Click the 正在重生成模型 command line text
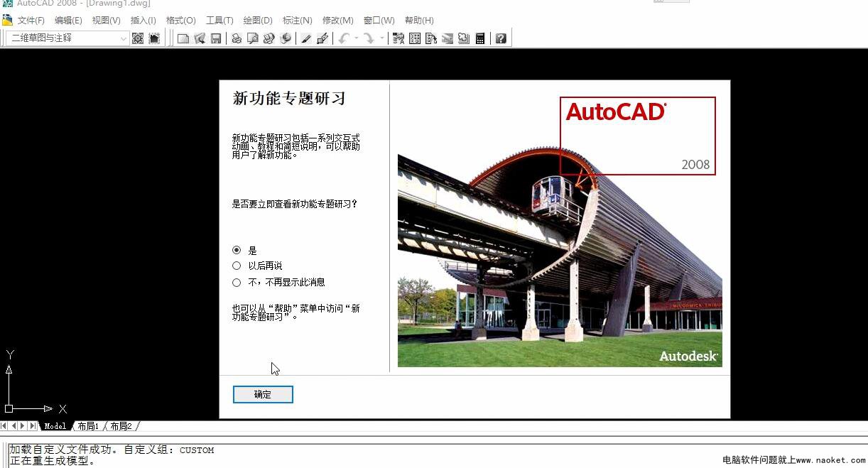Viewport: 868px width, 468px height. tap(53, 461)
